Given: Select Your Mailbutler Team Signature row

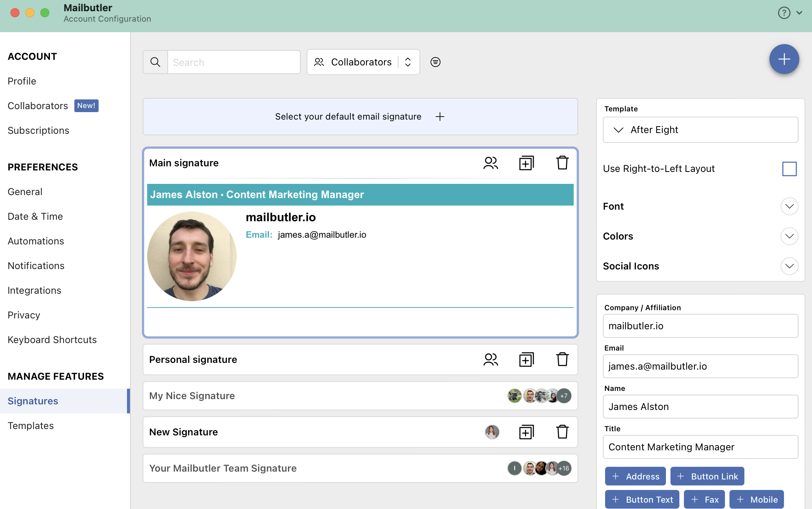Looking at the screenshot, I should click(x=360, y=468).
